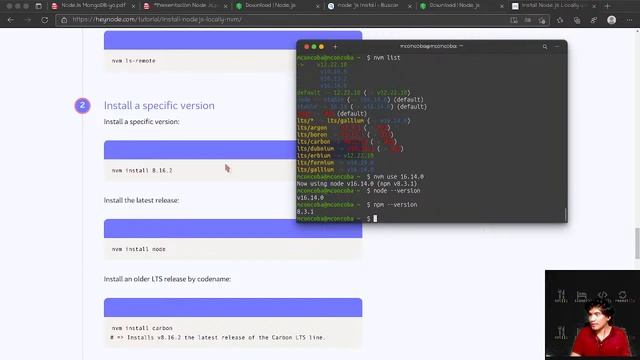Add a new terminal tab

click(x=335, y=47)
